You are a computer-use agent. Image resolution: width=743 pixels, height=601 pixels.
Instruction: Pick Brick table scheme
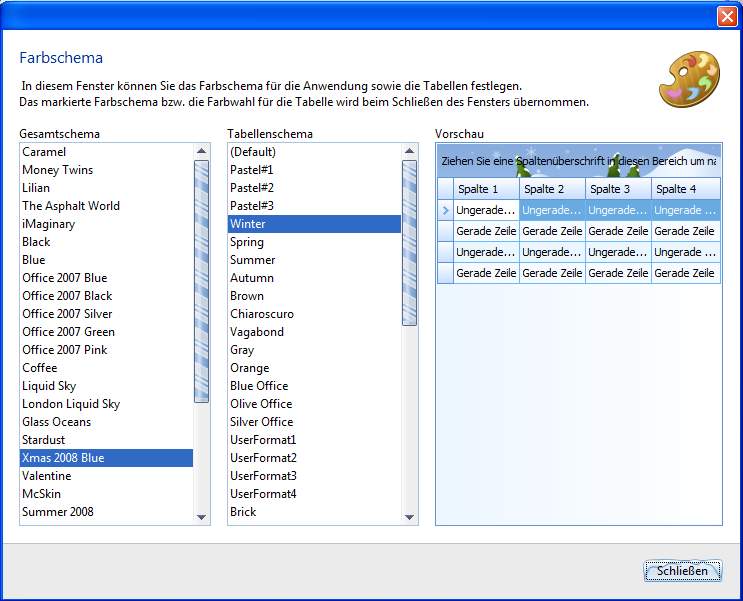[315, 512]
